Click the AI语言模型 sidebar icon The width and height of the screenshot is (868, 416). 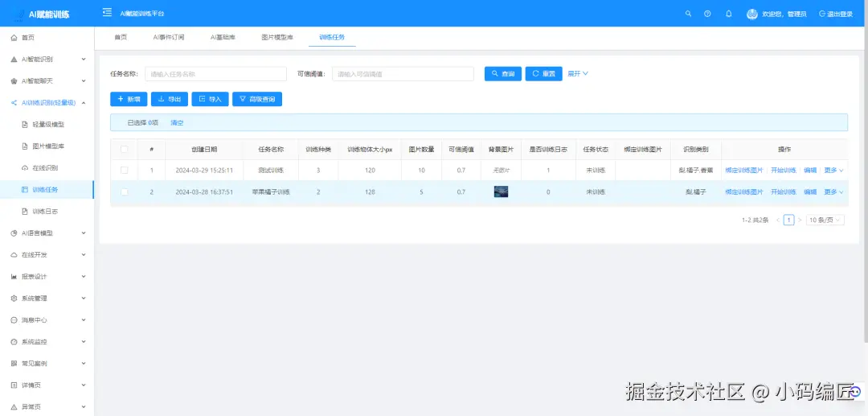tap(14, 233)
